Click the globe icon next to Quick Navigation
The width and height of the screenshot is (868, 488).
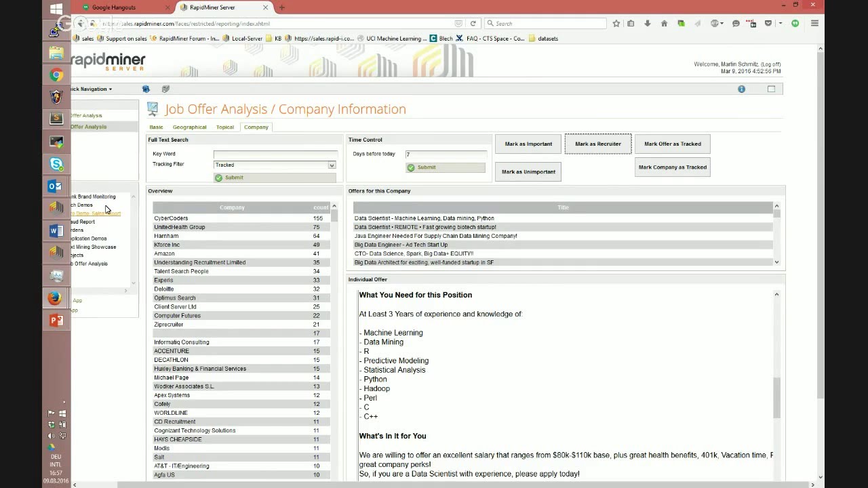point(146,89)
